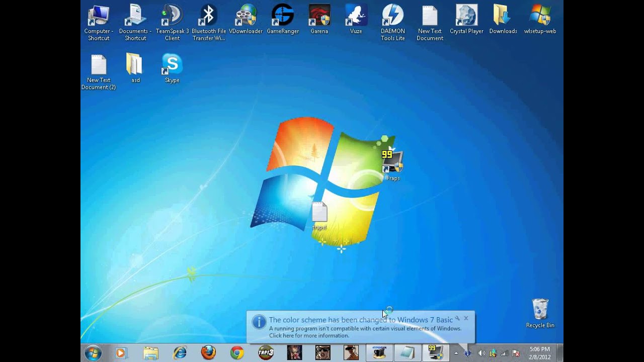Click 'The color scheme has been changed' title

pos(361,320)
